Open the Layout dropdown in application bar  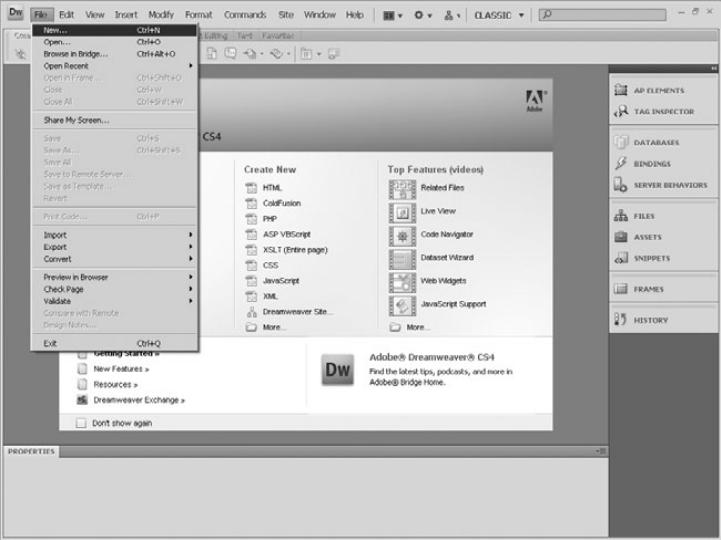[392, 15]
